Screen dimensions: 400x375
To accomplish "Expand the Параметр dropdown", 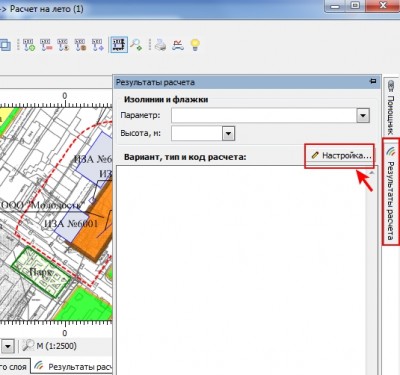I will coord(363,116).
